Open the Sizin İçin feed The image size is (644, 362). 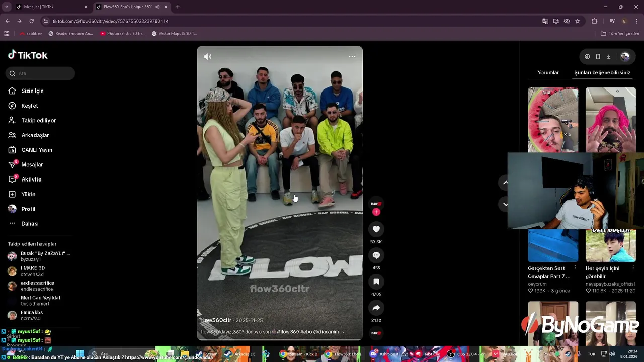(26, 91)
